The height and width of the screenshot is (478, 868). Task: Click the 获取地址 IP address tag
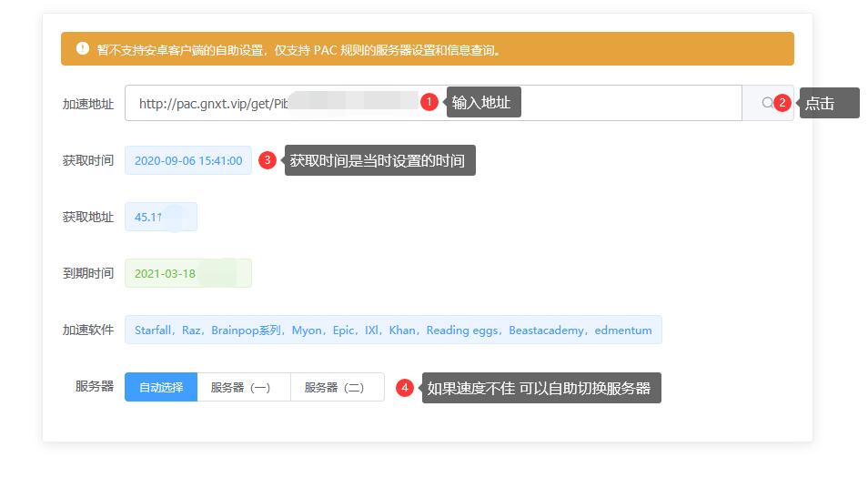[160, 217]
